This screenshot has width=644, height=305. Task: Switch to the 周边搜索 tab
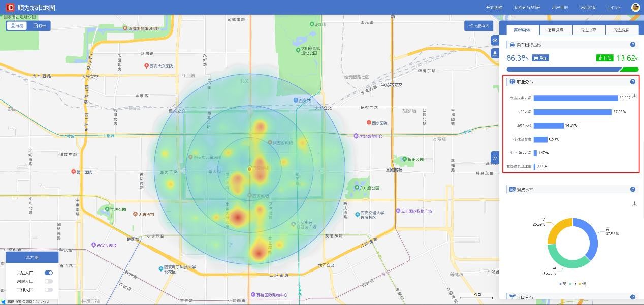(x=621, y=30)
